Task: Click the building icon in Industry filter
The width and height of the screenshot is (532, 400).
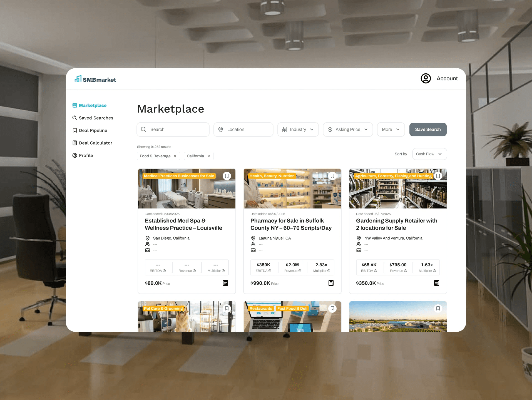Action: [284, 130]
